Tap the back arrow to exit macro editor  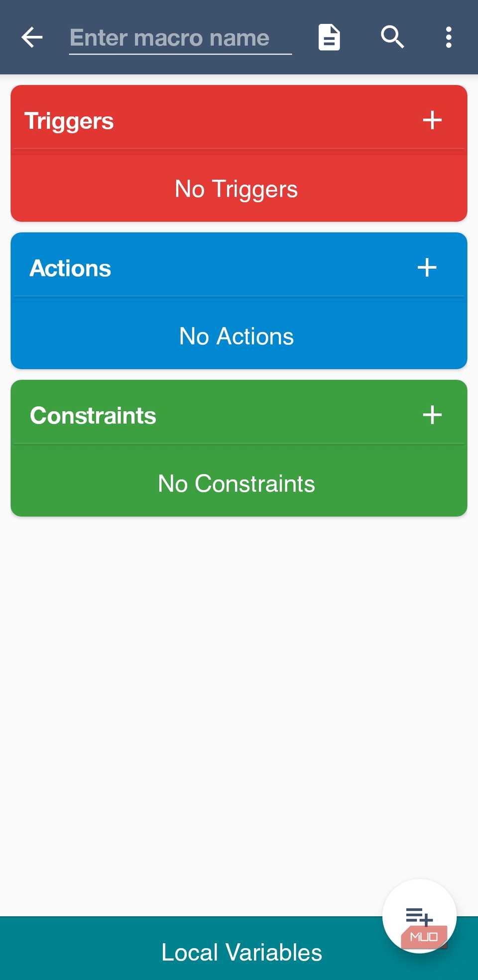[x=31, y=37]
